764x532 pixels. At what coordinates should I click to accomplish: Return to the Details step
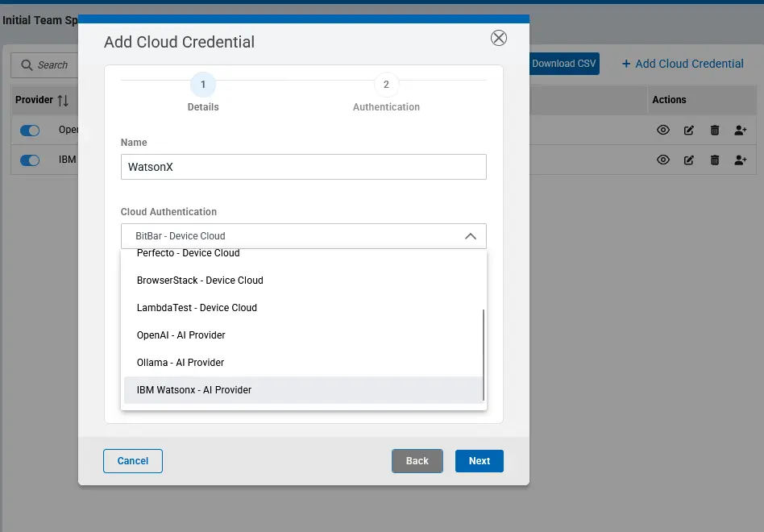[203, 84]
